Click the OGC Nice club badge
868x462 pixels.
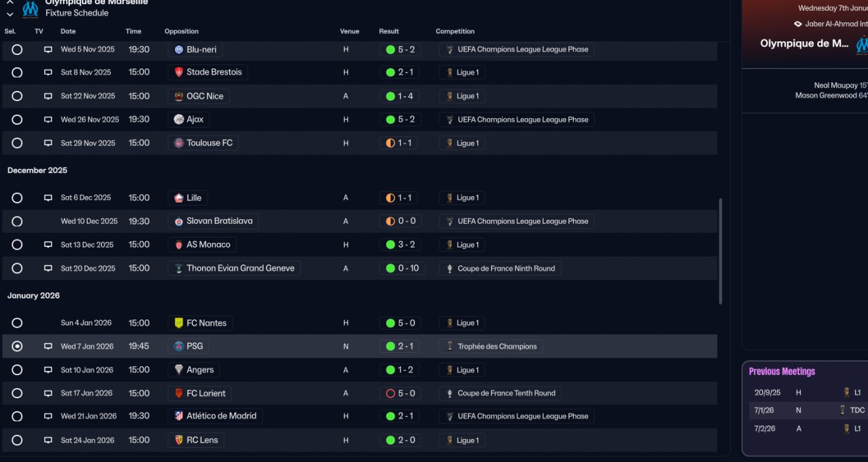(x=178, y=96)
